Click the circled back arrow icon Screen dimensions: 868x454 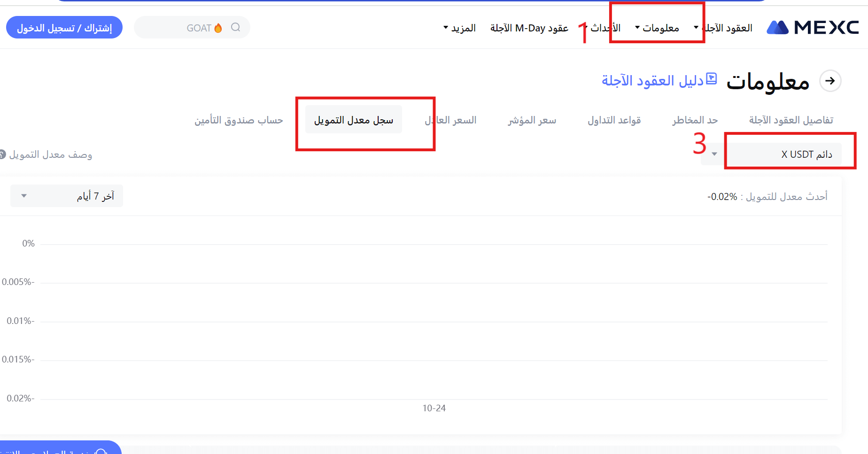click(830, 81)
